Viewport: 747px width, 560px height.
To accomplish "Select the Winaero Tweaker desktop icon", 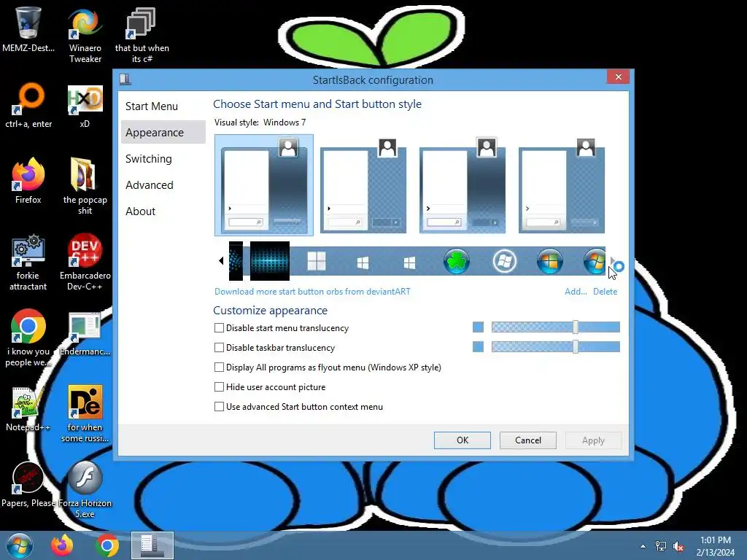I will click(x=85, y=35).
